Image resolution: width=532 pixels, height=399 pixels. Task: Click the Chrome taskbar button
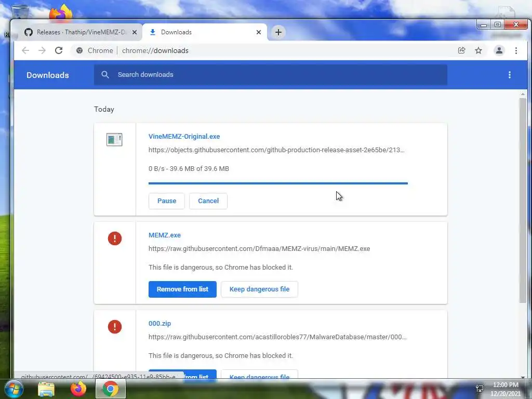(x=111, y=389)
